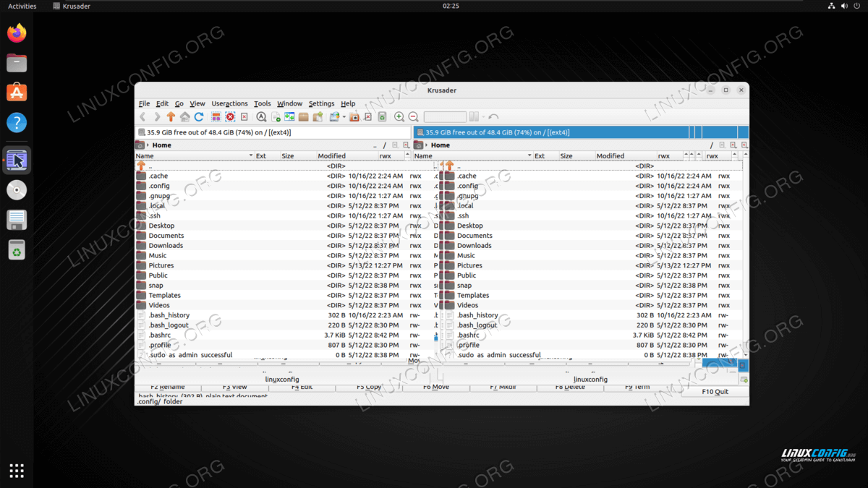Click the F7 Mkdir button
This screenshot has width=868, height=488.
click(503, 388)
